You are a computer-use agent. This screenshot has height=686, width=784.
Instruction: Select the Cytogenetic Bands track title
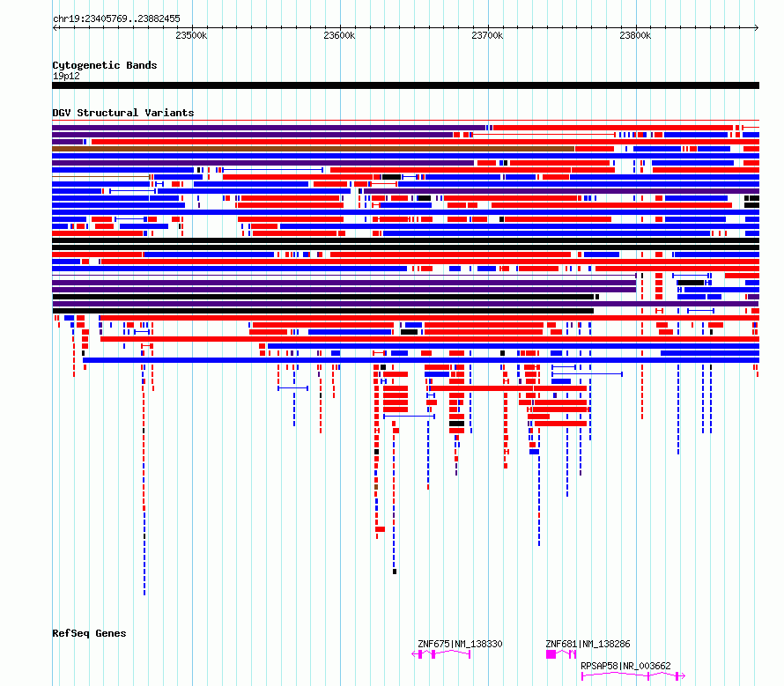click(105, 65)
